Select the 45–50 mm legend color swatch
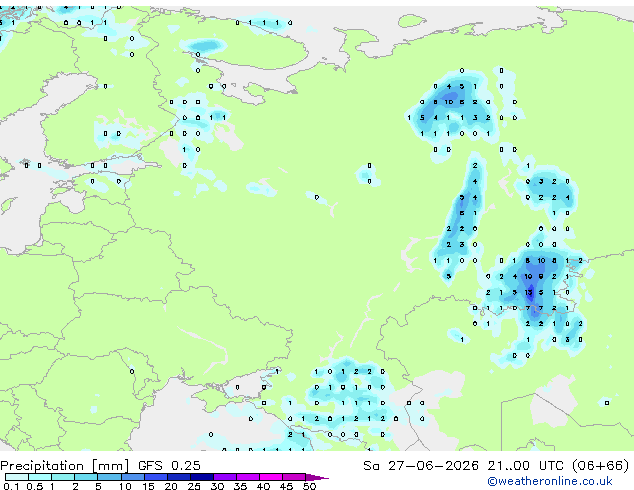 click(294, 477)
